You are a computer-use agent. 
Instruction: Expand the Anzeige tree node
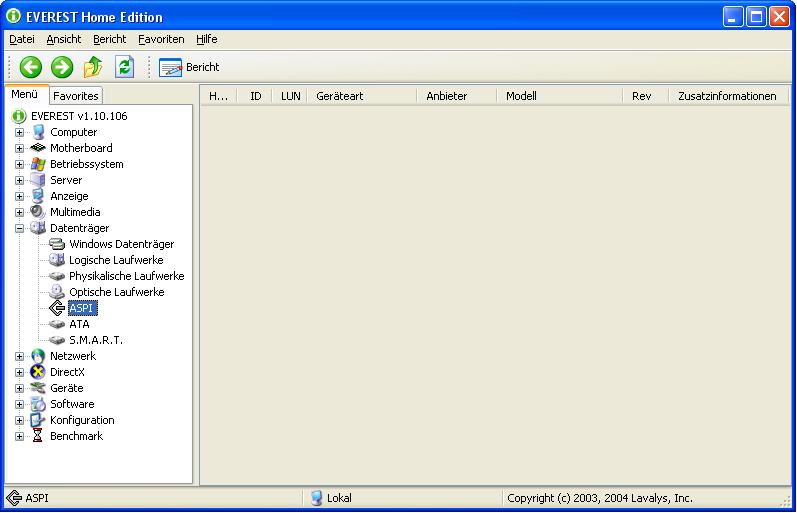(x=19, y=197)
